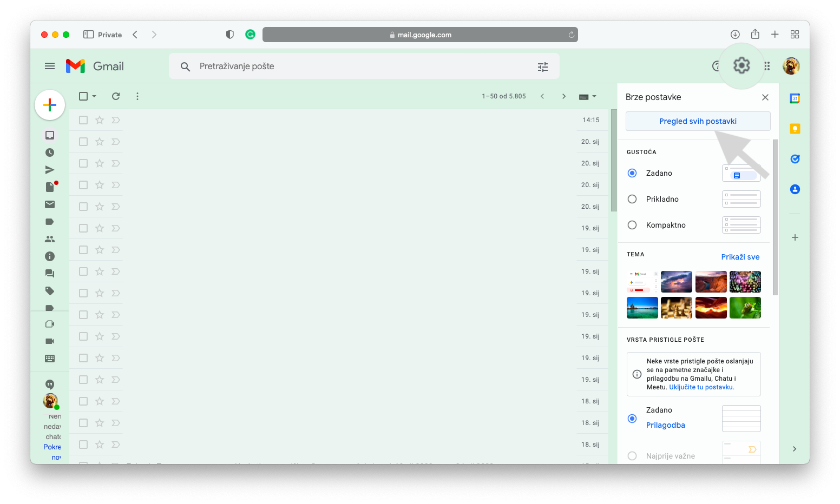Open Google apps grid launcher
This screenshot has height=504, width=840.
(767, 66)
